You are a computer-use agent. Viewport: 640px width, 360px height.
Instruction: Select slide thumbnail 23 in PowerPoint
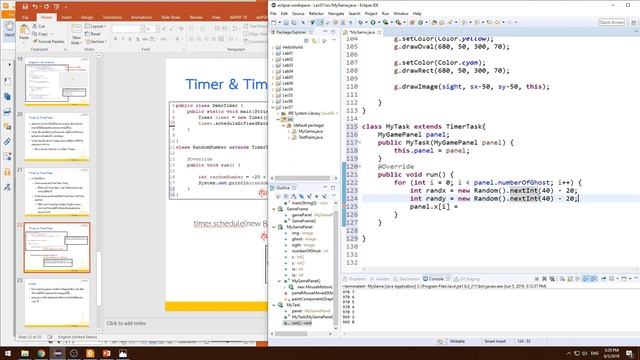tap(57, 303)
